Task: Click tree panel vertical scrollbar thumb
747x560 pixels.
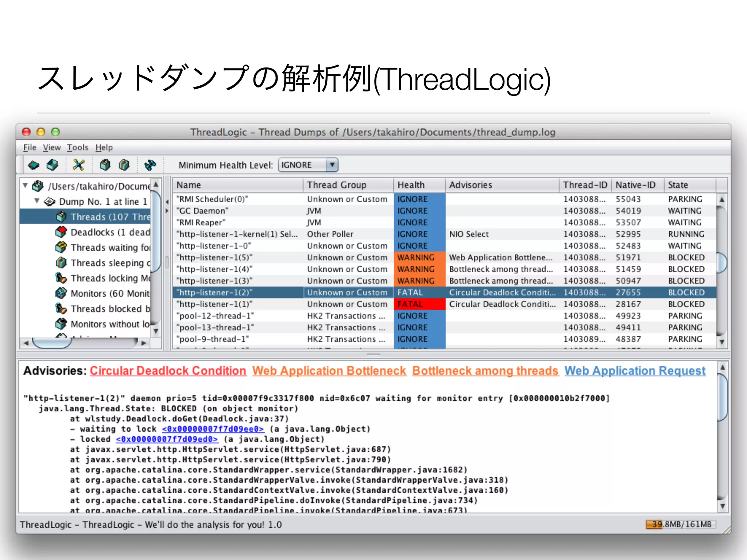Action: 156,232
